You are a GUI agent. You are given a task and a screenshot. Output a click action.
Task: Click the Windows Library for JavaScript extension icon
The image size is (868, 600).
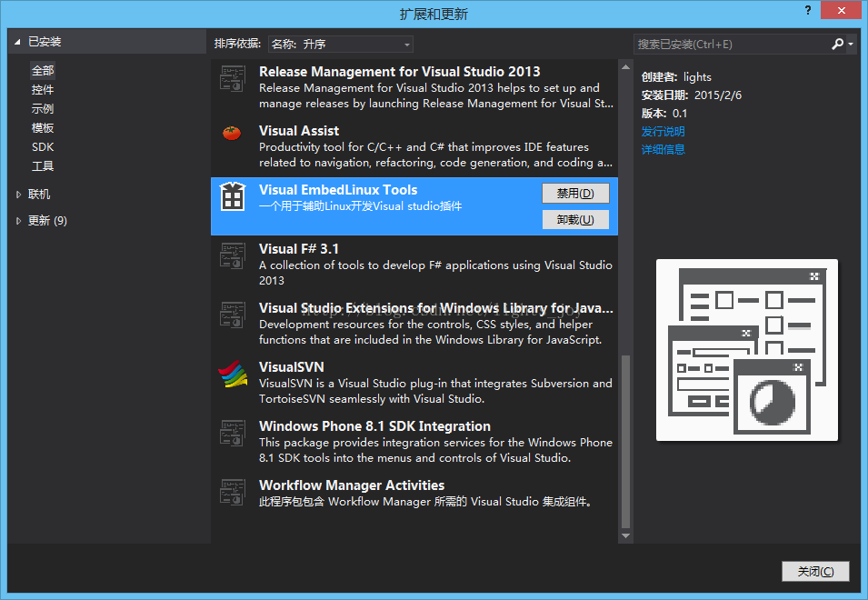(233, 315)
